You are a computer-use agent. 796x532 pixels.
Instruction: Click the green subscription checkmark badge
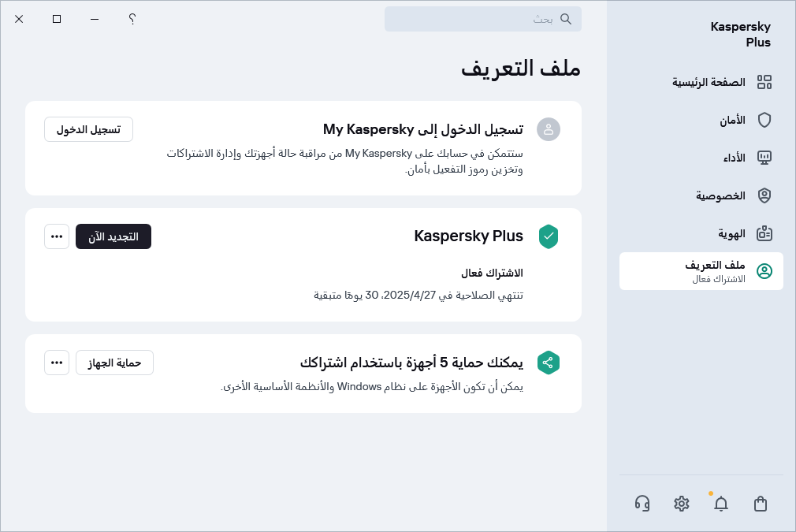pos(549,236)
